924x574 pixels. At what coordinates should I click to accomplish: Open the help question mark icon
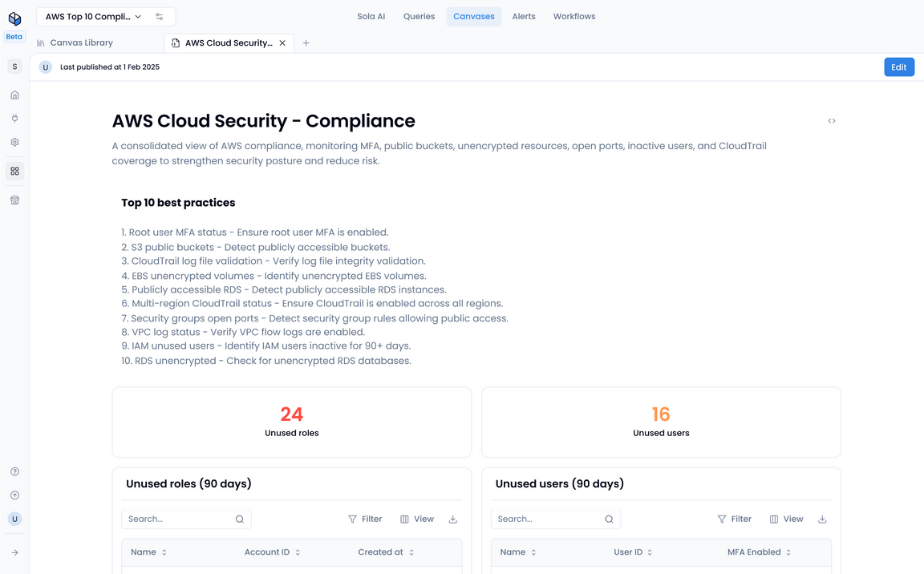point(14,471)
